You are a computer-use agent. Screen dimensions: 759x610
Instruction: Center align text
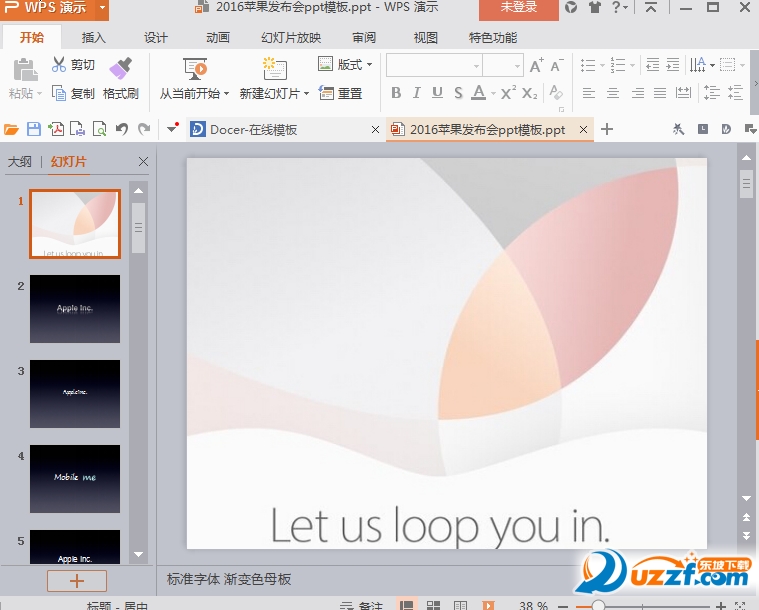coord(613,92)
